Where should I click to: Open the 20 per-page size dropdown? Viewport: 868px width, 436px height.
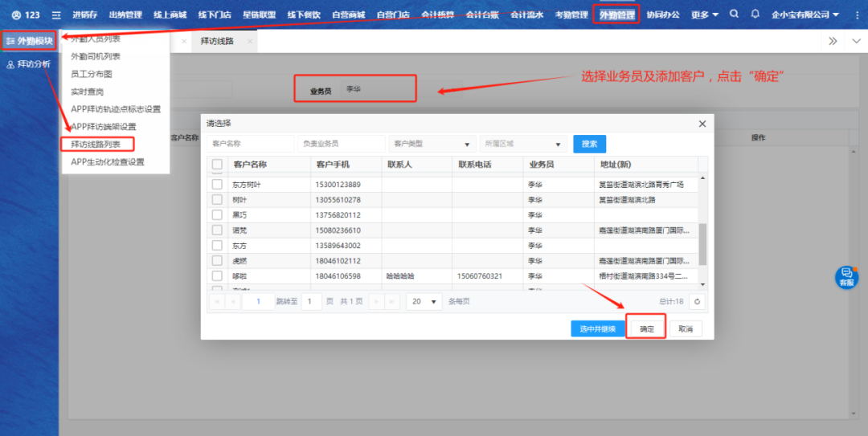tap(424, 302)
